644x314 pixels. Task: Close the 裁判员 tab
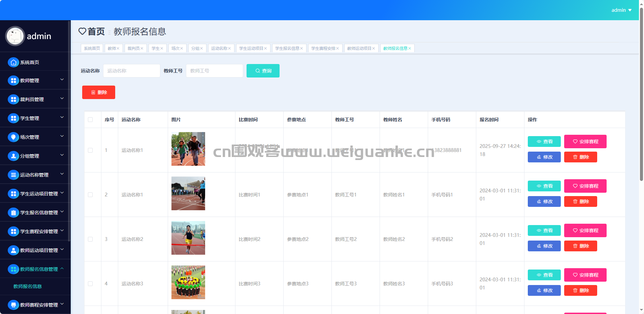pyautogui.click(x=142, y=49)
